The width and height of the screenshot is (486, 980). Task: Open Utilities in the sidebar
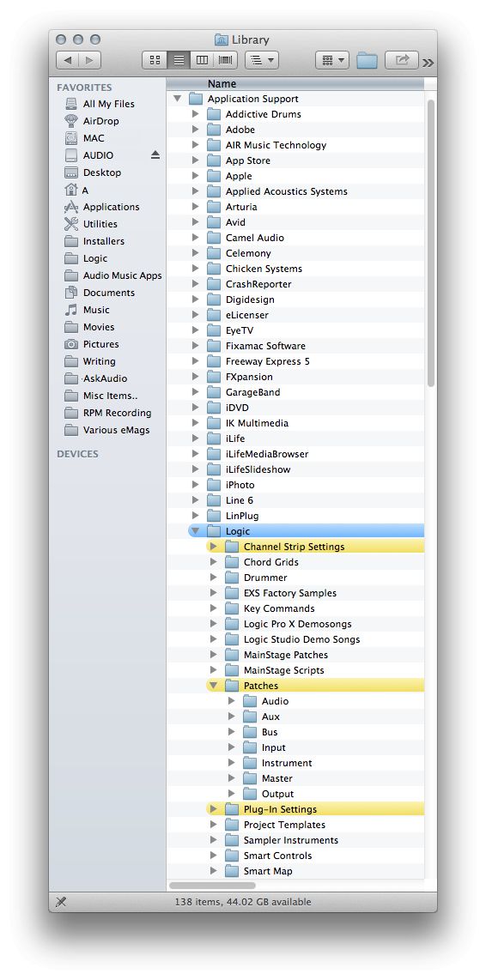100,224
